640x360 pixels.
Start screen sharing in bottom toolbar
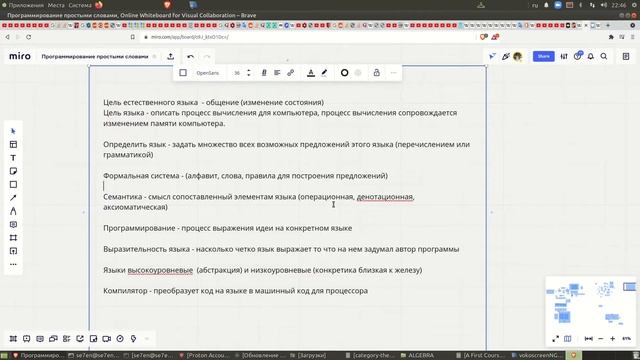pyautogui.click(x=80, y=339)
